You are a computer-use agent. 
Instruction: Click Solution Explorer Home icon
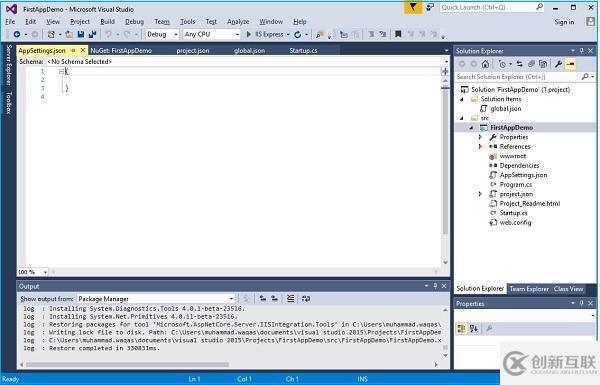(485, 64)
